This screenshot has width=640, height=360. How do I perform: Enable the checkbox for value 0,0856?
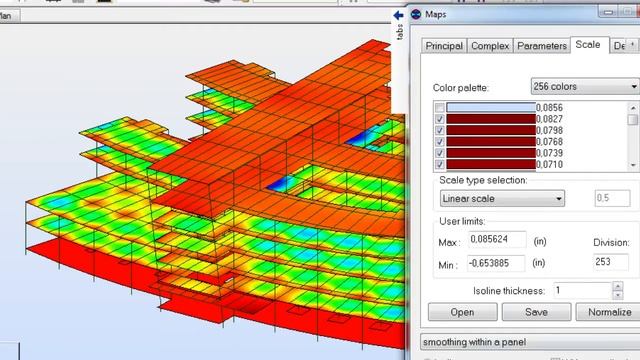440,108
